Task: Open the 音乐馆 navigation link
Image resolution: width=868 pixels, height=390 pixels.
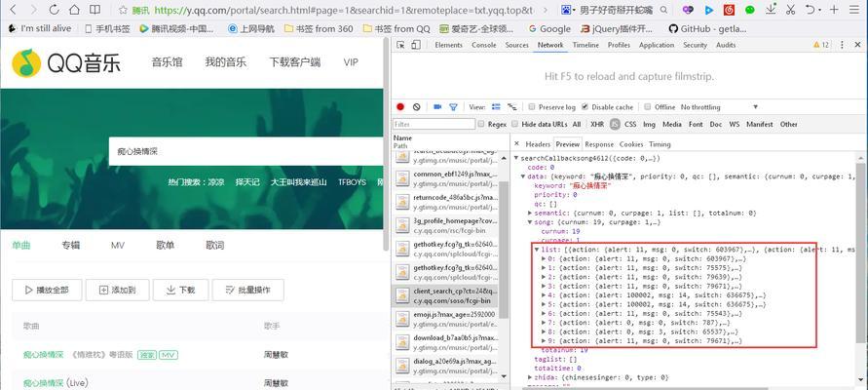Action: pos(168,62)
